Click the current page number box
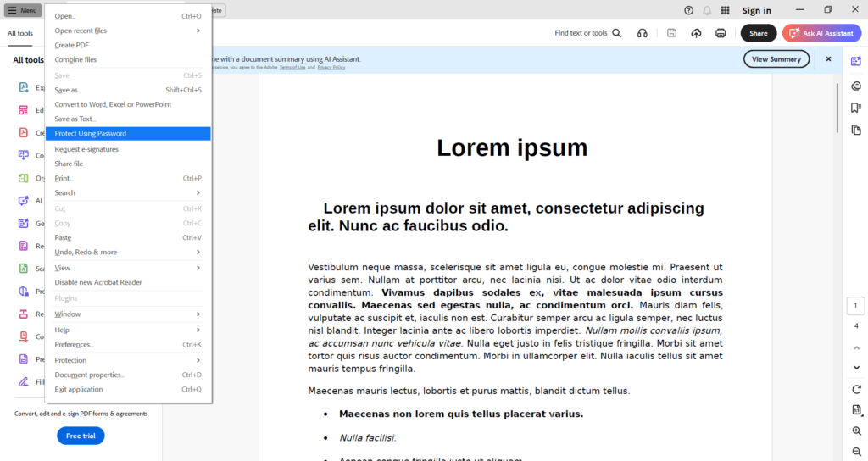This screenshot has height=461, width=868. (x=855, y=305)
